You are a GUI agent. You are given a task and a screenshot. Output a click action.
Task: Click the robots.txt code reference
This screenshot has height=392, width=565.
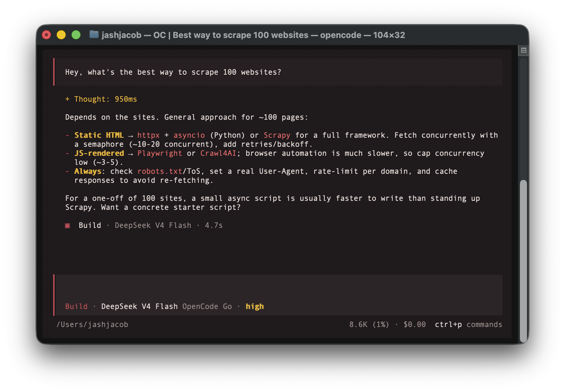pos(159,171)
